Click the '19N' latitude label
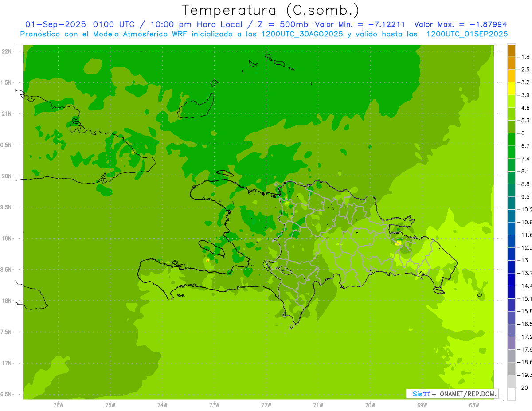Image resolution: width=532 pixels, height=411 pixels. click(x=7, y=239)
